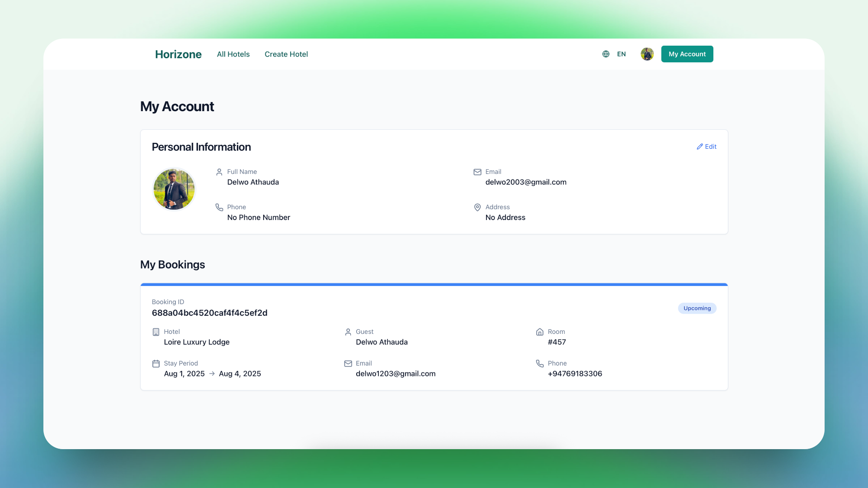Click the calendar icon beside Stay Period
The height and width of the screenshot is (488, 868).
[156, 364]
